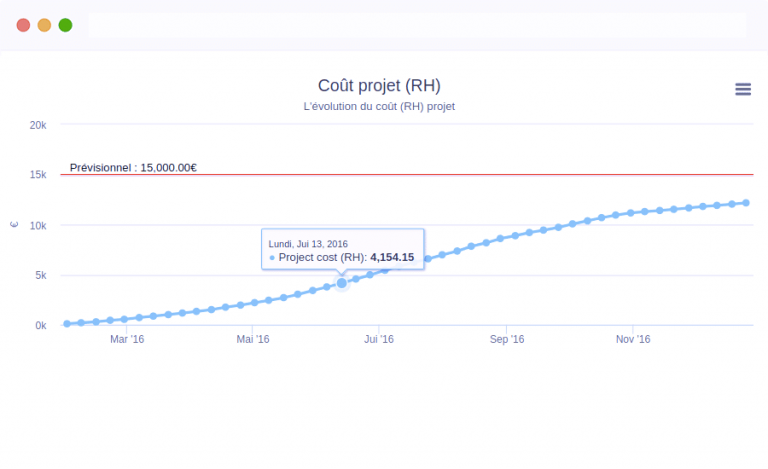Click the Jui '16 x-axis label
The image size is (768, 469).
click(379, 340)
